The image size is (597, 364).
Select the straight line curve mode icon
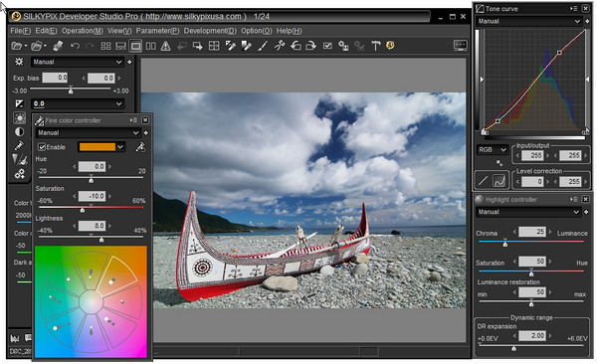(x=483, y=181)
